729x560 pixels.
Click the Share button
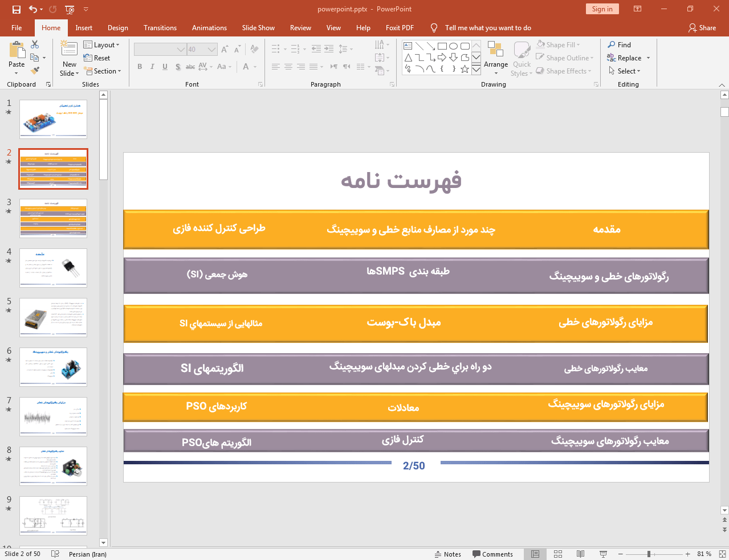[x=702, y=28]
